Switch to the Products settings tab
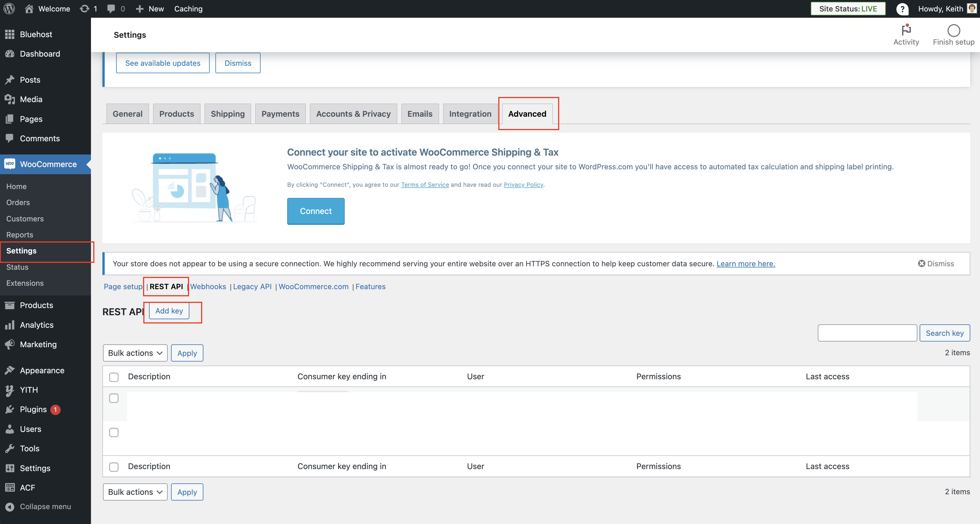 point(176,114)
